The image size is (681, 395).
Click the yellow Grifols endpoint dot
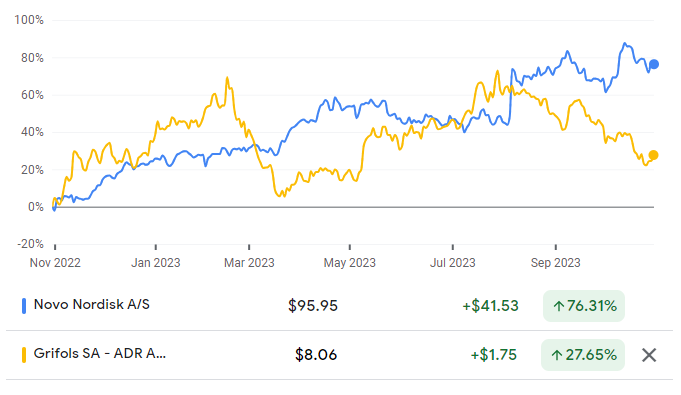tap(653, 155)
